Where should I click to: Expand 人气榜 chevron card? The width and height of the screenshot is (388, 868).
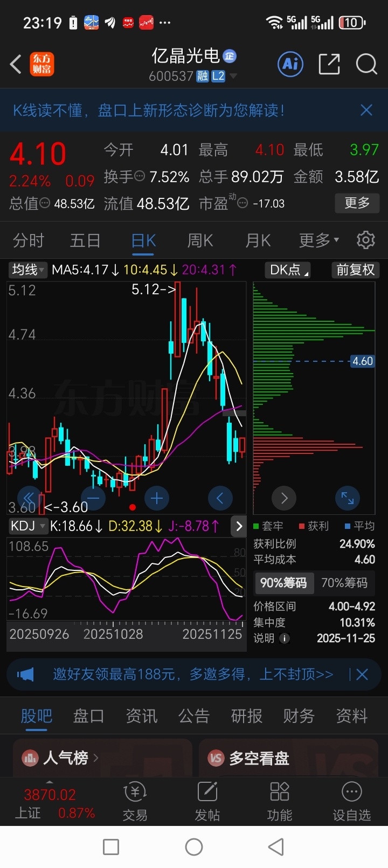click(x=102, y=758)
